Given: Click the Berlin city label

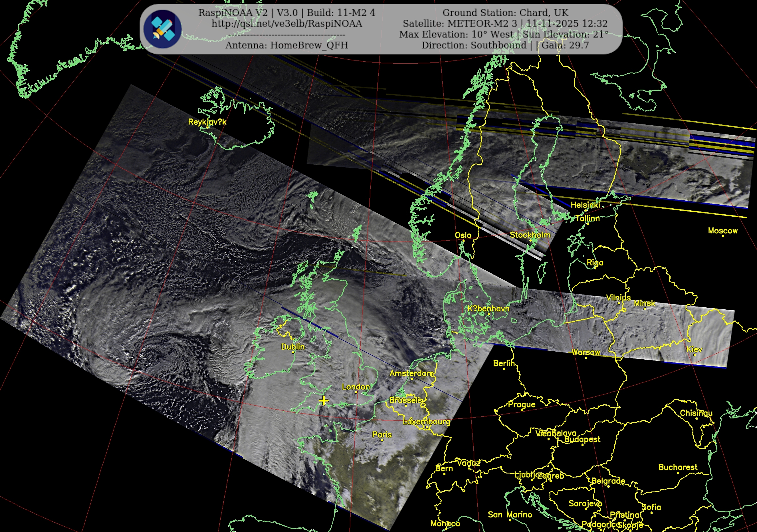Looking at the screenshot, I should (504, 363).
